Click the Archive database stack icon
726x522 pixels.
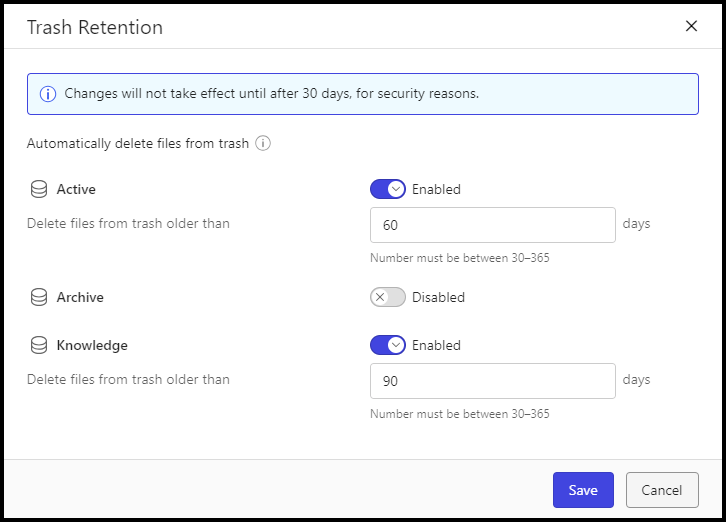[39, 297]
